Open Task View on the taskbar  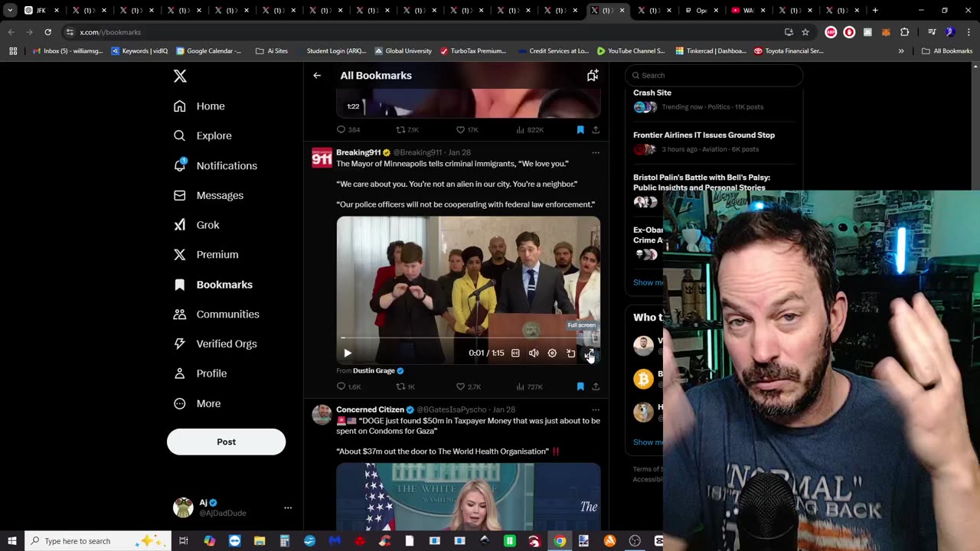point(184,541)
